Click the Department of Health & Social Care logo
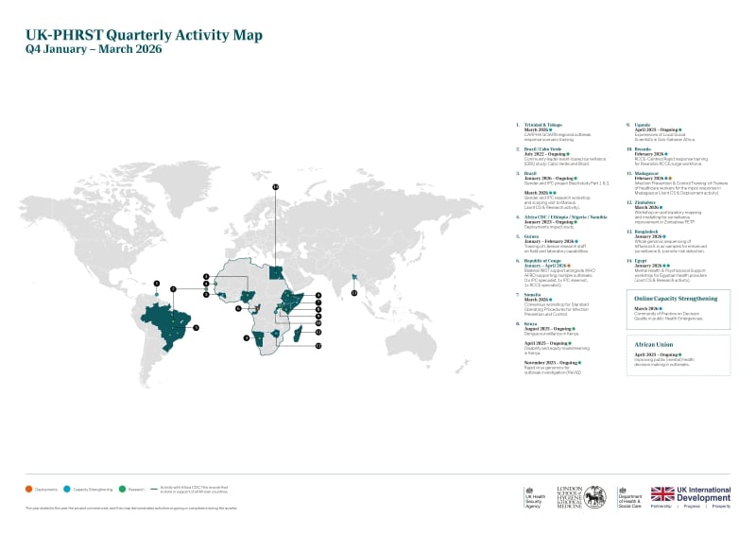 point(629,497)
